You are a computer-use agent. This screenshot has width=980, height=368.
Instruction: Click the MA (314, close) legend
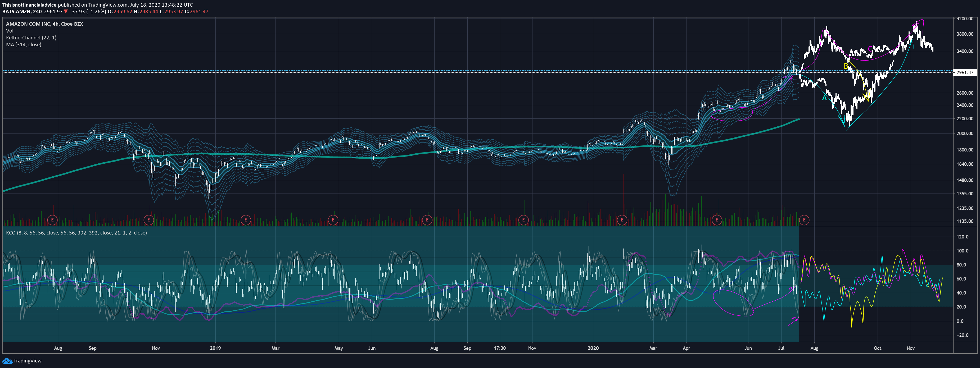click(x=24, y=44)
